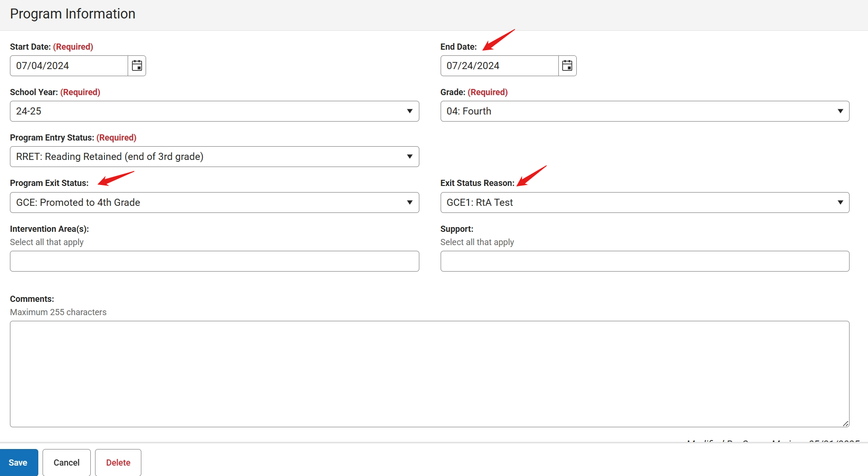This screenshot has width=868, height=476.
Task: Click the Support multi-select field
Action: pyautogui.click(x=644, y=261)
